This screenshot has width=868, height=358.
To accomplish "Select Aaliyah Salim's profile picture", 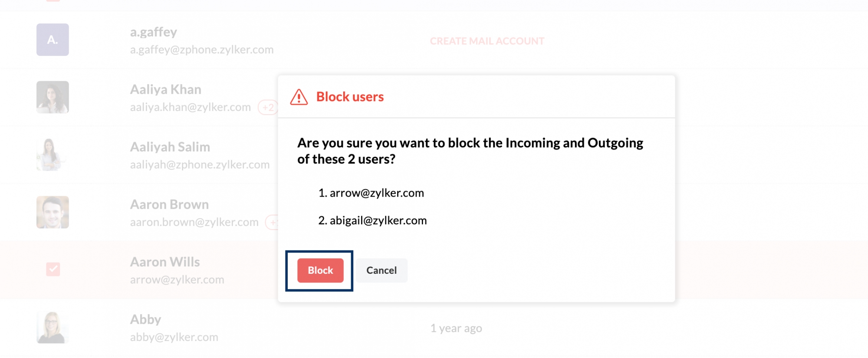I will (53, 154).
